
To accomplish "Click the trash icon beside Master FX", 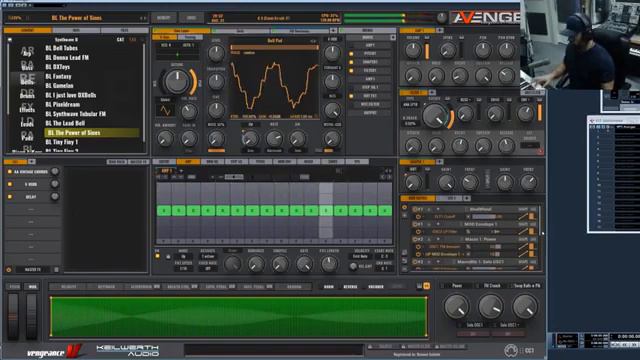I will tap(56, 270).
